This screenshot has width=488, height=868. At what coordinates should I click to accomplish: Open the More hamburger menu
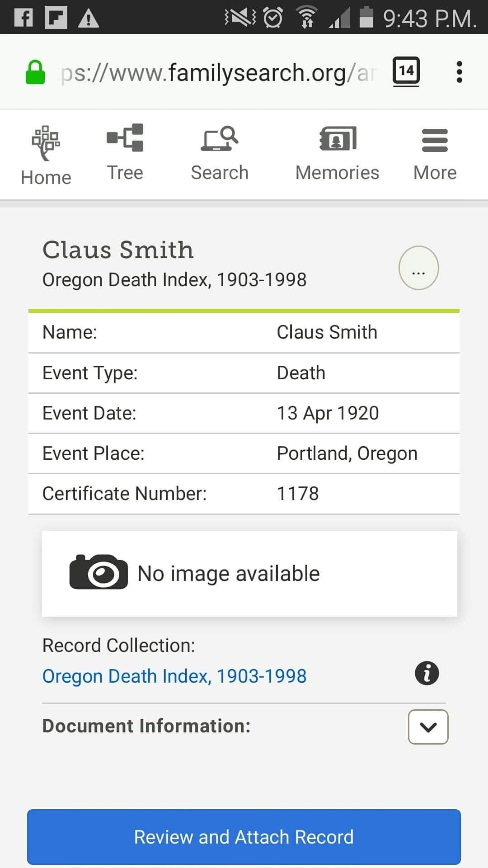click(x=435, y=140)
